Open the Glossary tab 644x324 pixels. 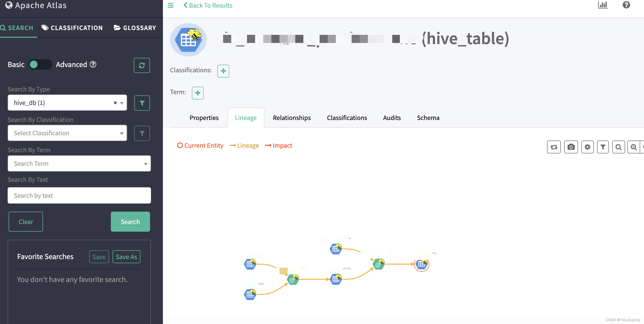(x=135, y=28)
